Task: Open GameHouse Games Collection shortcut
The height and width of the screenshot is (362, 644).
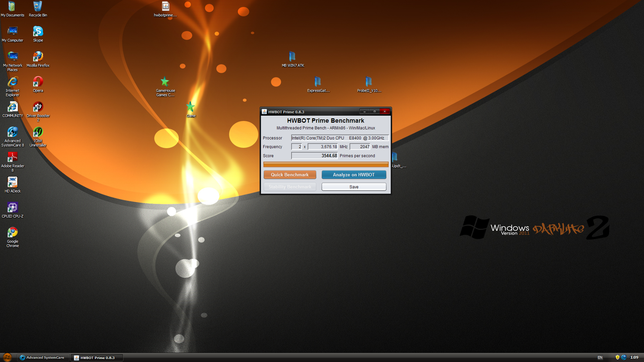Action: coord(165,86)
